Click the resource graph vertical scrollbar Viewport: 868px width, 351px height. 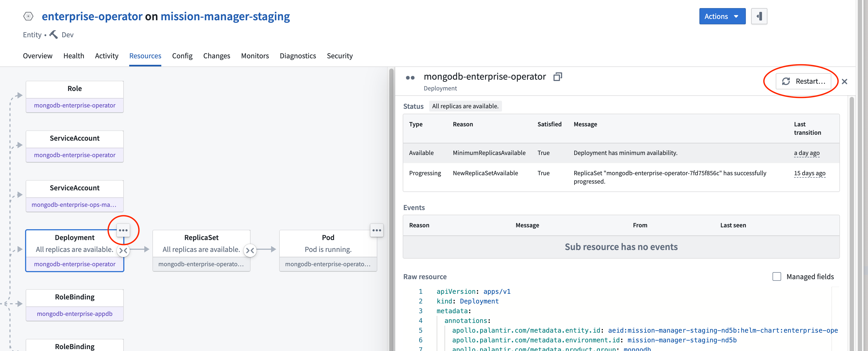coord(391,202)
